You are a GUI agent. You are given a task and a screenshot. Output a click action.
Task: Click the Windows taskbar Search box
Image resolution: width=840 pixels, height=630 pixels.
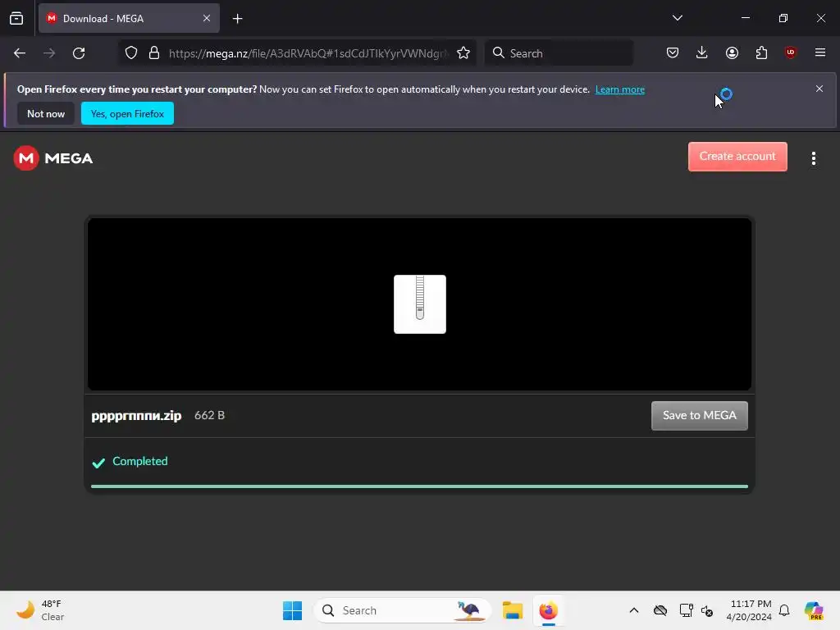tap(402, 610)
